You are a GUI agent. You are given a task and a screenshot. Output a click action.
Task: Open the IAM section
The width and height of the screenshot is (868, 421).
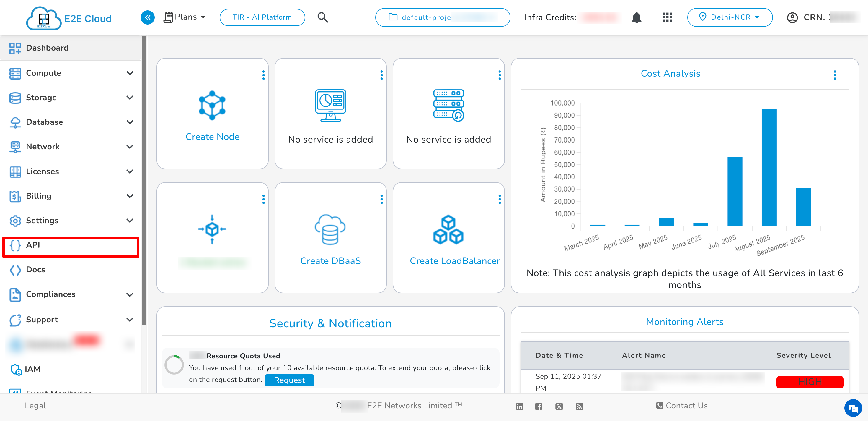(x=32, y=369)
